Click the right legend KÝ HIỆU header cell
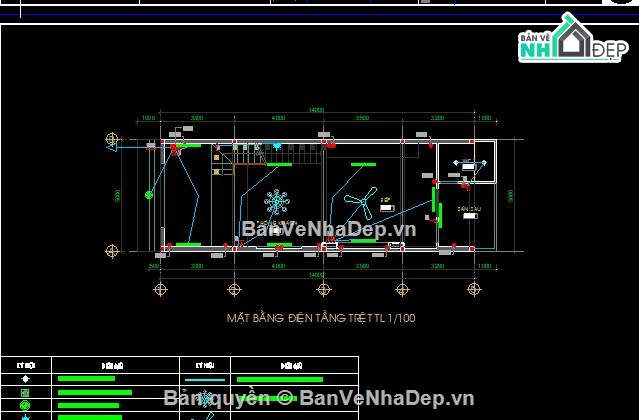639x420 pixels. [x=205, y=365]
